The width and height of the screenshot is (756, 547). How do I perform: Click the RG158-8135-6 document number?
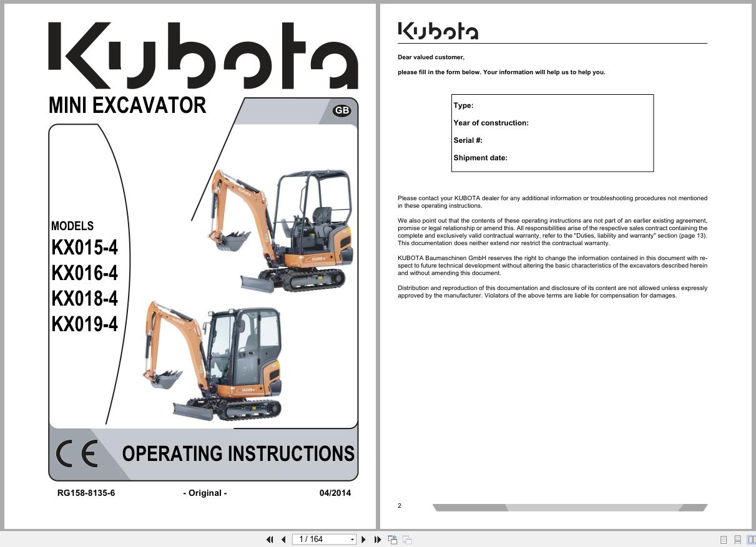pyautogui.click(x=86, y=493)
